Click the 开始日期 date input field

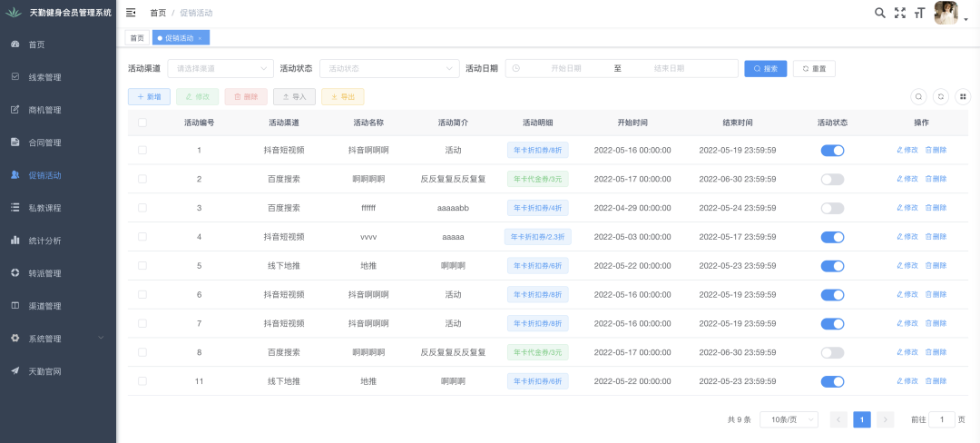pos(564,68)
